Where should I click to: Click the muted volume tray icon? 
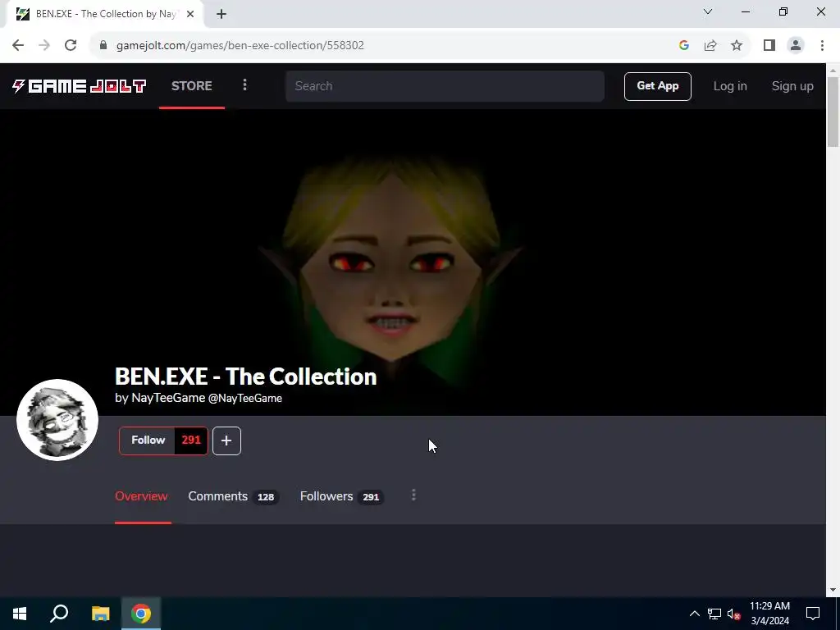point(733,614)
